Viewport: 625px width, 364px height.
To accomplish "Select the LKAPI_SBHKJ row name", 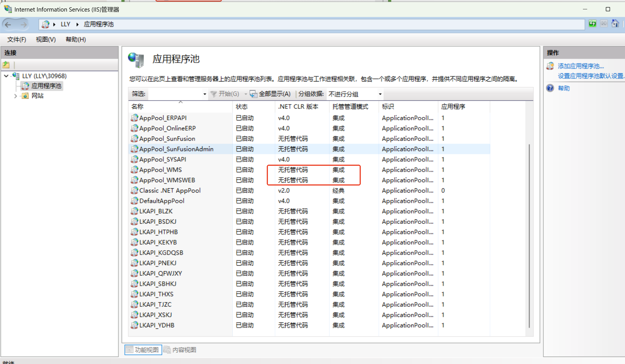I will click(x=158, y=284).
